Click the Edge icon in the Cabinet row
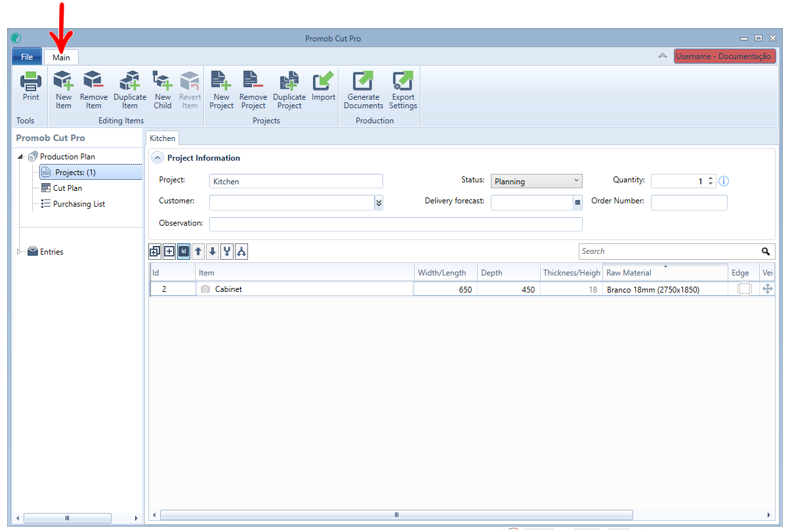This screenshot has height=532, width=790. (744, 289)
